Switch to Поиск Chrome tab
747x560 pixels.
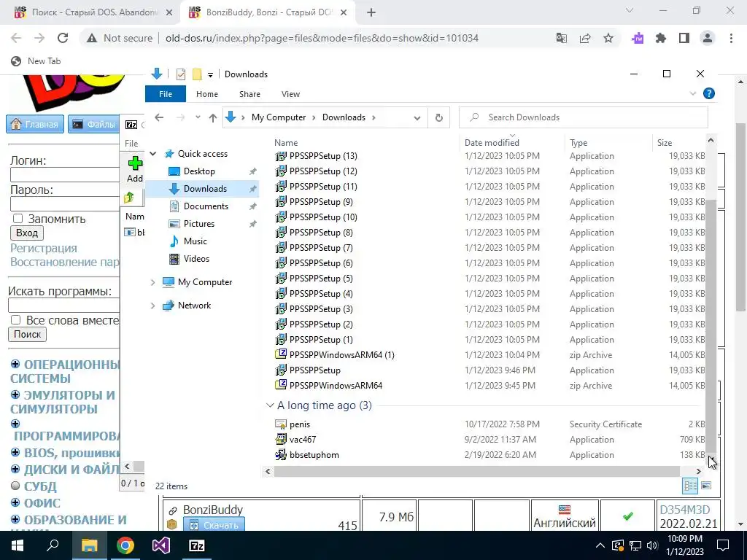click(93, 12)
